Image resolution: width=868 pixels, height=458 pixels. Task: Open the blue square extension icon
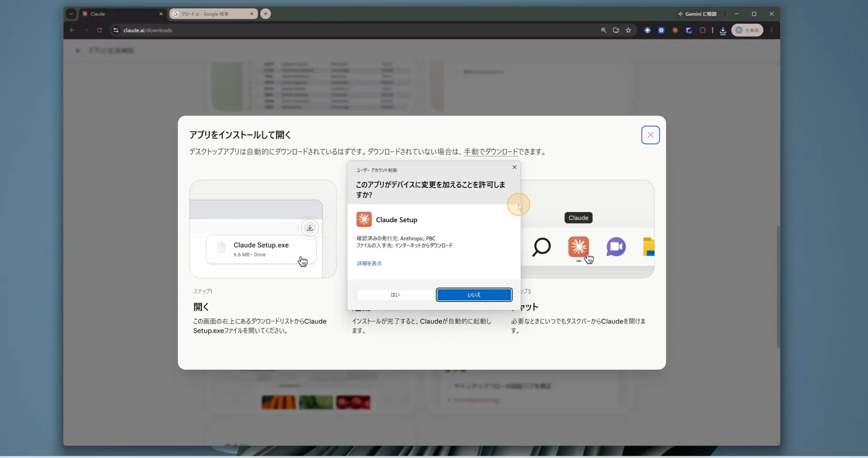click(689, 30)
